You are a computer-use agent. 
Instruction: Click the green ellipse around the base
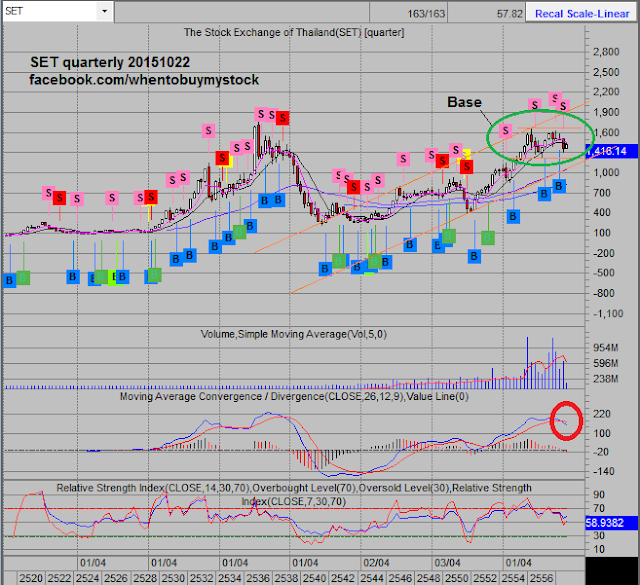click(x=540, y=138)
